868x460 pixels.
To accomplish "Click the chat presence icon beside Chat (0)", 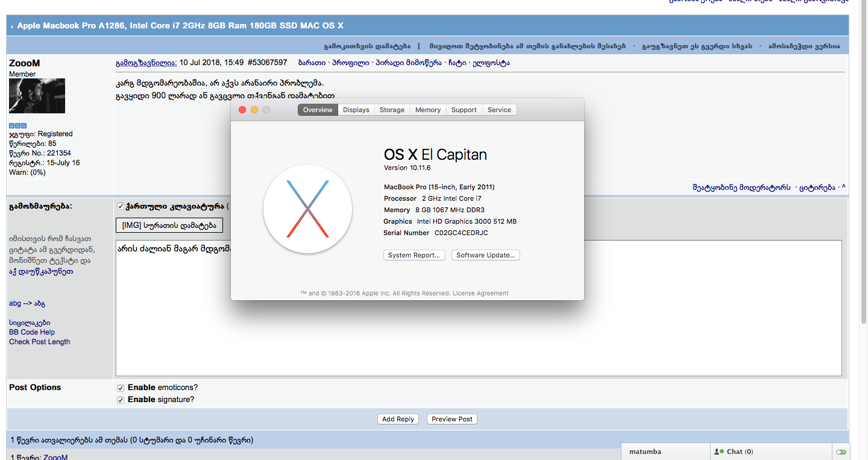I will pos(719,452).
